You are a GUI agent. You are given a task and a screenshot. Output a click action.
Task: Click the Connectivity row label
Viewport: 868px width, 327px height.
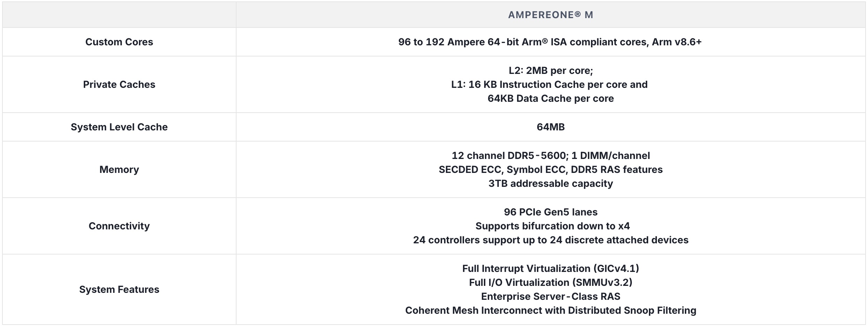pyautogui.click(x=119, y=226)
